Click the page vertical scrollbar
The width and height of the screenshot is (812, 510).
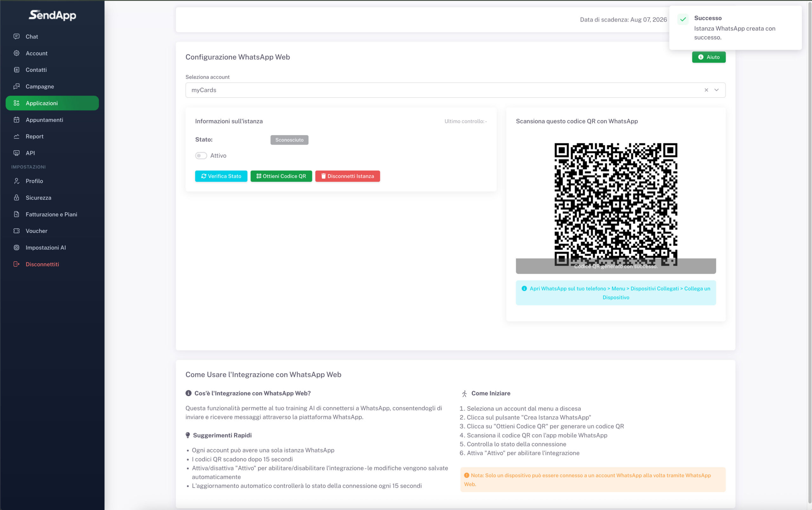(810, 253)
